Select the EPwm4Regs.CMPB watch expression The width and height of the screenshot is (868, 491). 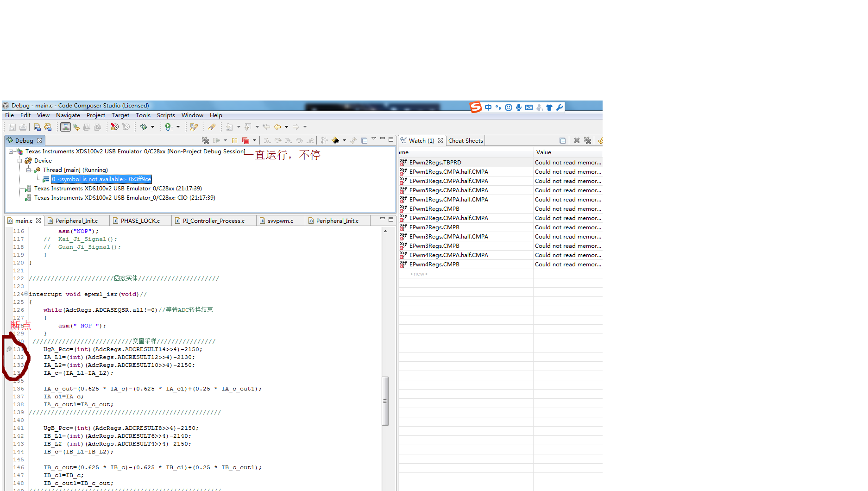pyautogui.click(x=434, y=264)
